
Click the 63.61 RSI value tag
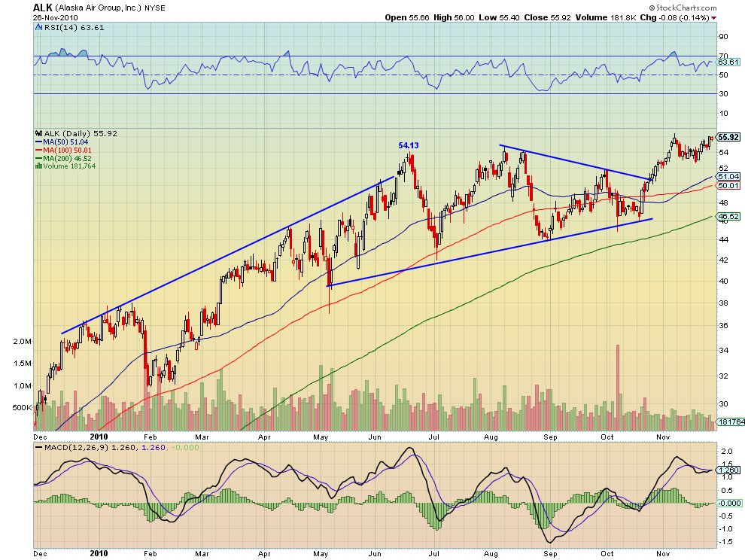coord(728,62)
